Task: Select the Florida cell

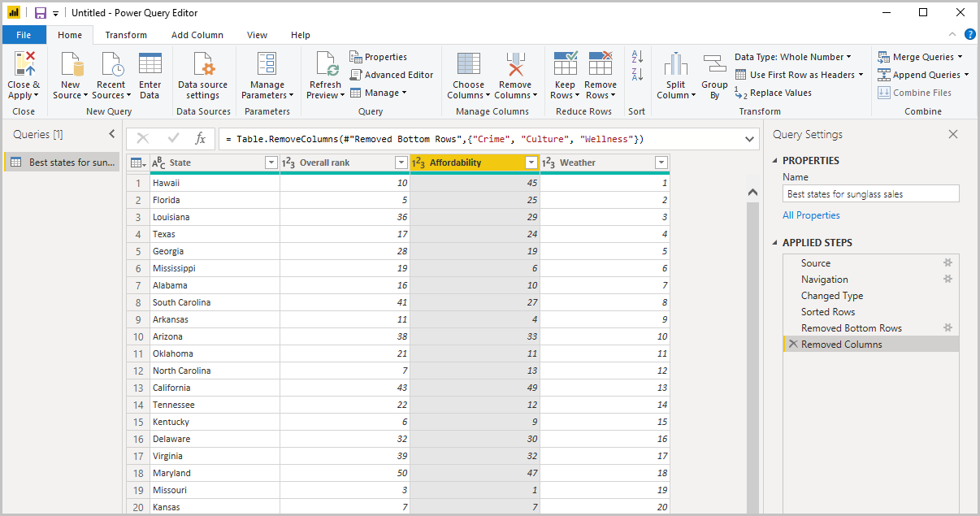Action: click(x=215, y=200)
